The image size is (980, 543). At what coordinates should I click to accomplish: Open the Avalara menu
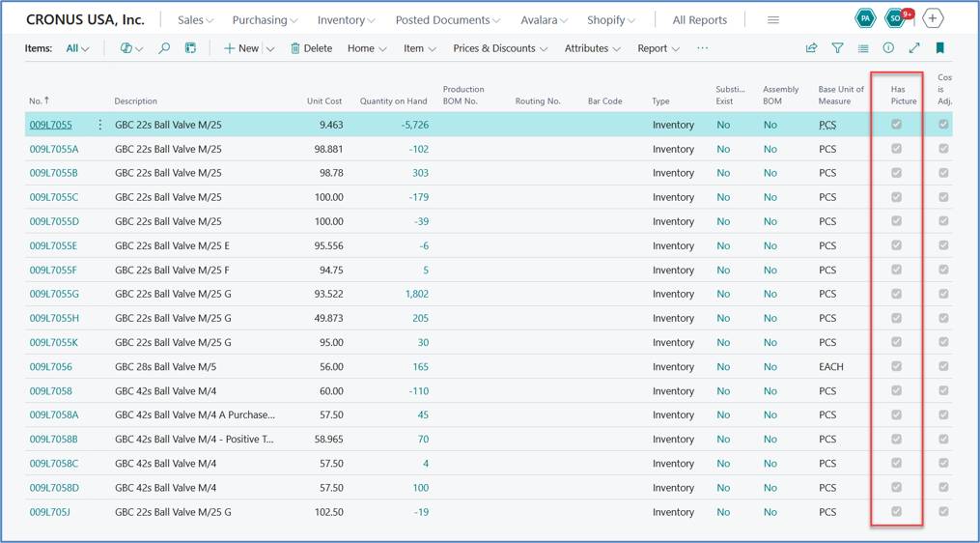545,20
